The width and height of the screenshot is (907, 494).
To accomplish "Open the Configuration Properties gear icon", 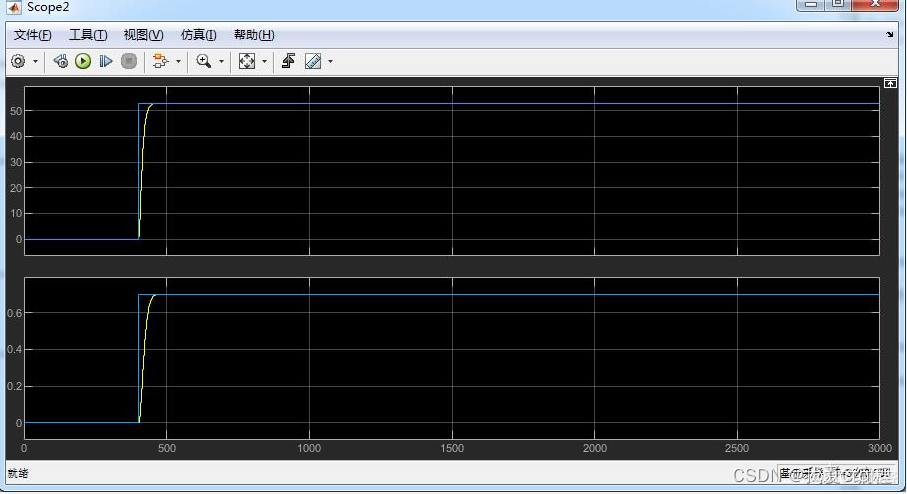I will [19, 61].
